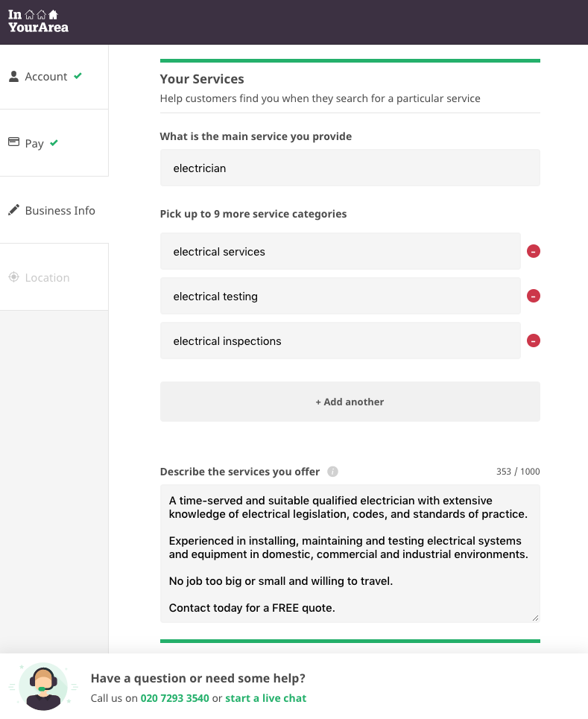
Task: Remove the electrical testing category
Action: pos(533,297)
